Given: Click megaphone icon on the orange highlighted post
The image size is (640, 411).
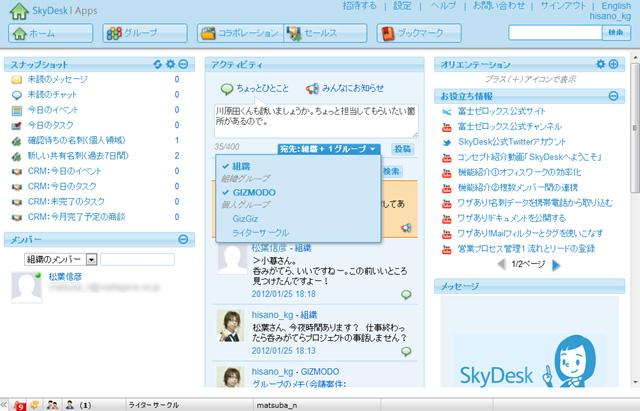Looking at the screenshot, I should tap(406, 228).
